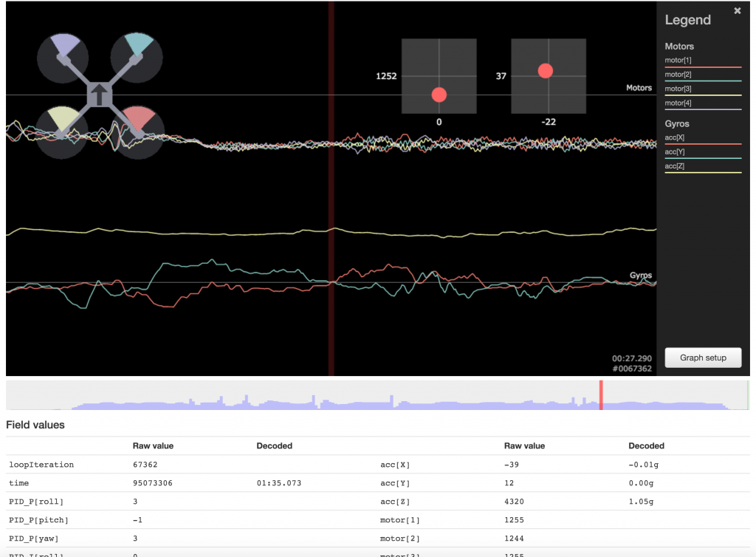Expand the Gyros group heading in Legend
This screenshot has height=557, width=756.
pyautogui.click(x=678, y=124)
